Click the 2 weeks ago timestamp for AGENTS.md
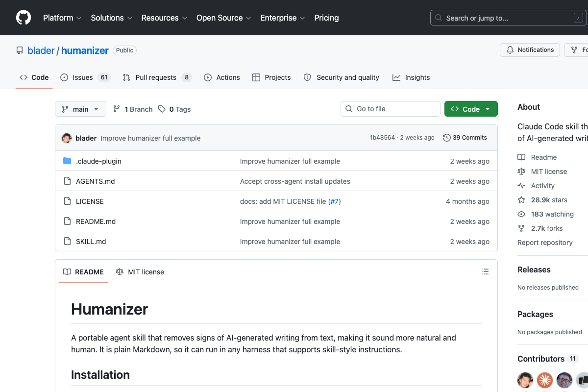The image size is (588, 392). [x=470, y=181]
